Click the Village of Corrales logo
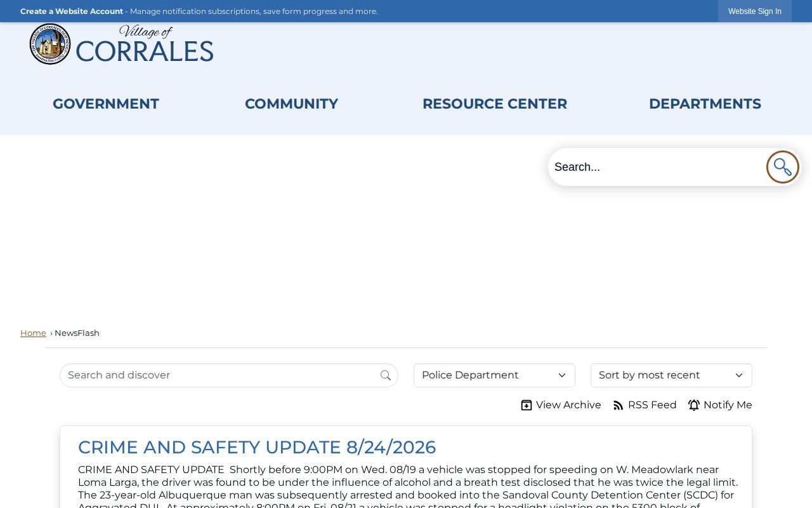Screen dimensions: 812x508 (x=122, y=44)
